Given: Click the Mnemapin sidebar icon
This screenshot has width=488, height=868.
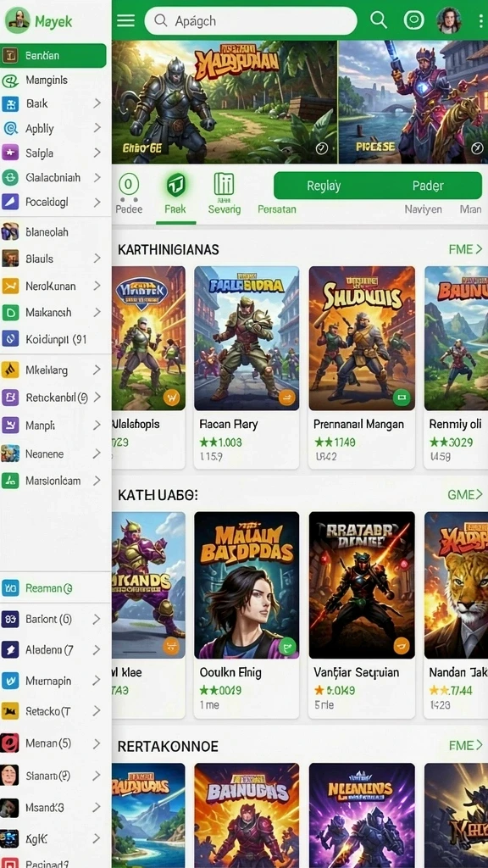Looking at the screenshot, I should click(10, 681).
